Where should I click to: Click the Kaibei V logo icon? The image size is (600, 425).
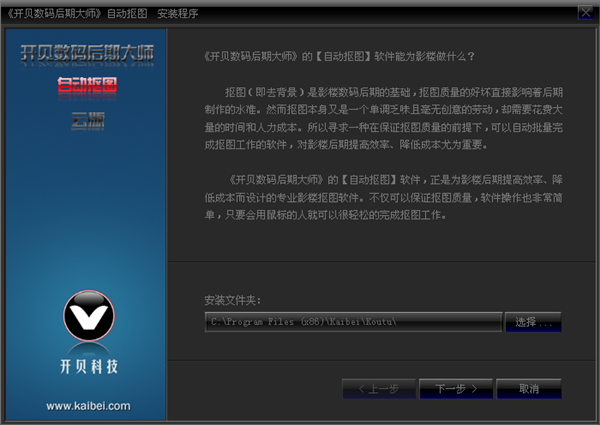click(89, 316)
